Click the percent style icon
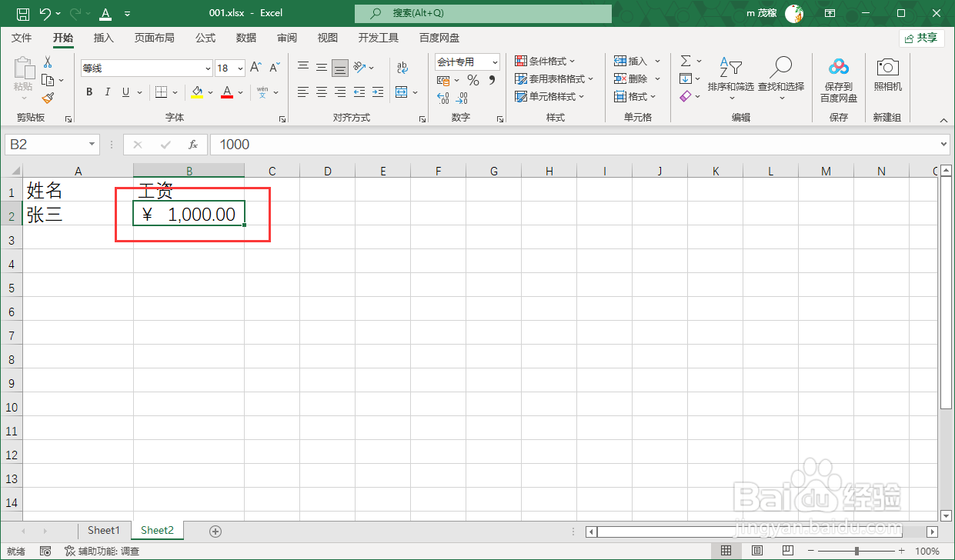955x560 pixels. pos(472,79)
